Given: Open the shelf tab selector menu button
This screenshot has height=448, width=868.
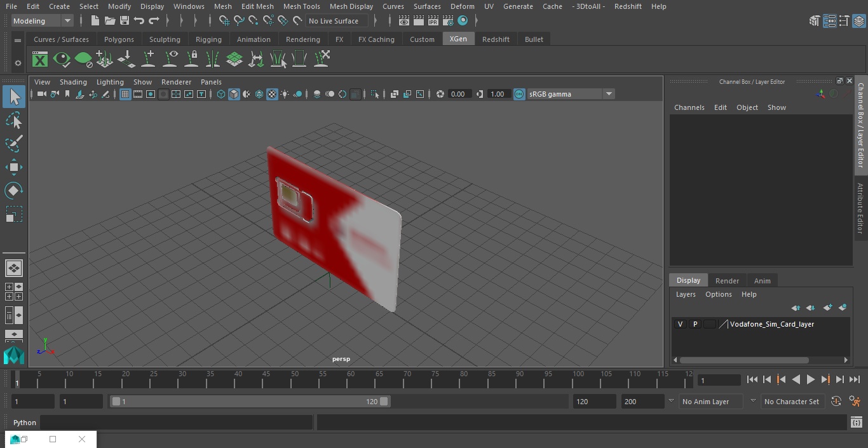Looking at the screenshot, I should click(x=18, y=39).
